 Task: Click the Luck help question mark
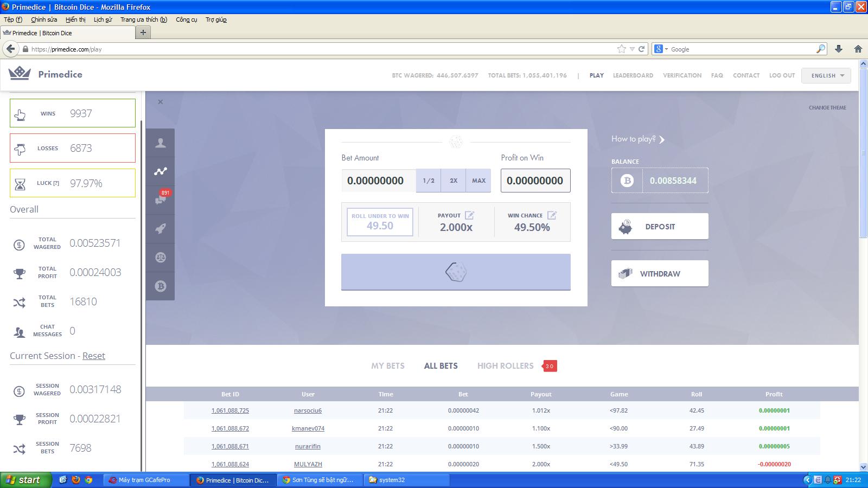[x=56, y=183]
